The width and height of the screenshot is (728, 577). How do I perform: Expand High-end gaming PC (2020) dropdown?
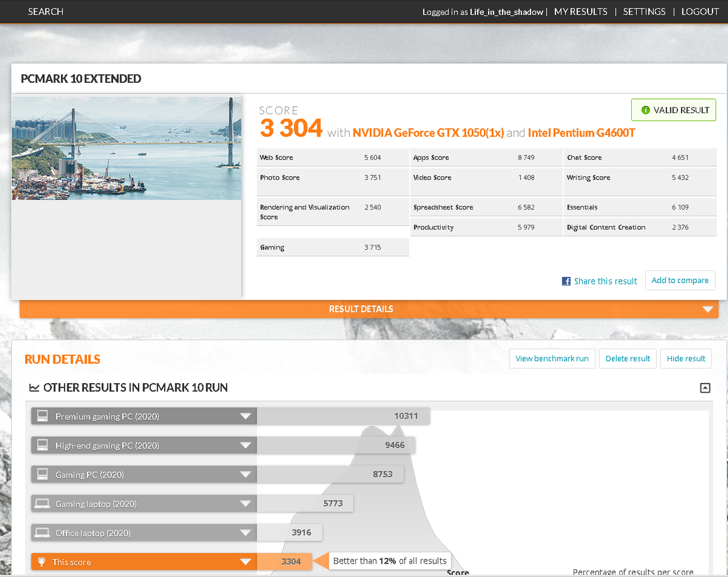coord(245,446)
